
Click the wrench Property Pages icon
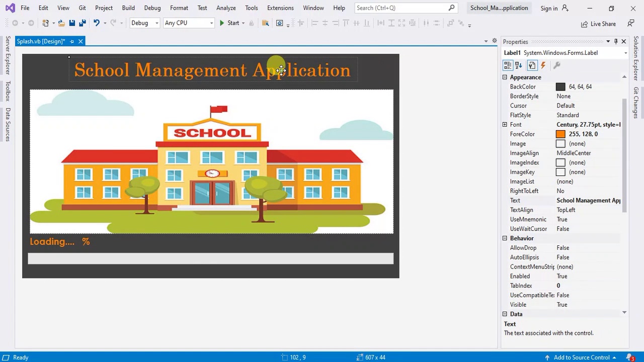tap(556, 65)
